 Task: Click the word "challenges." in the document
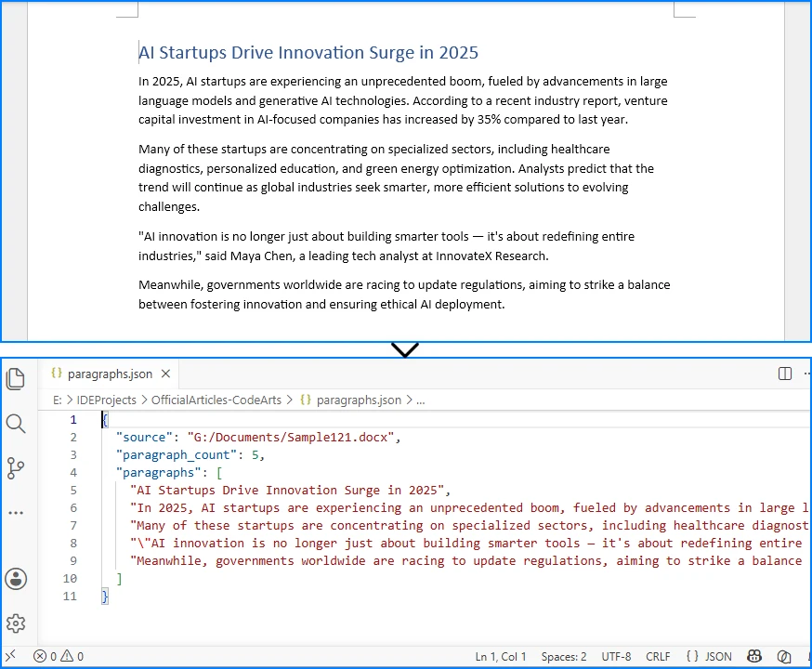pos(169,206)
